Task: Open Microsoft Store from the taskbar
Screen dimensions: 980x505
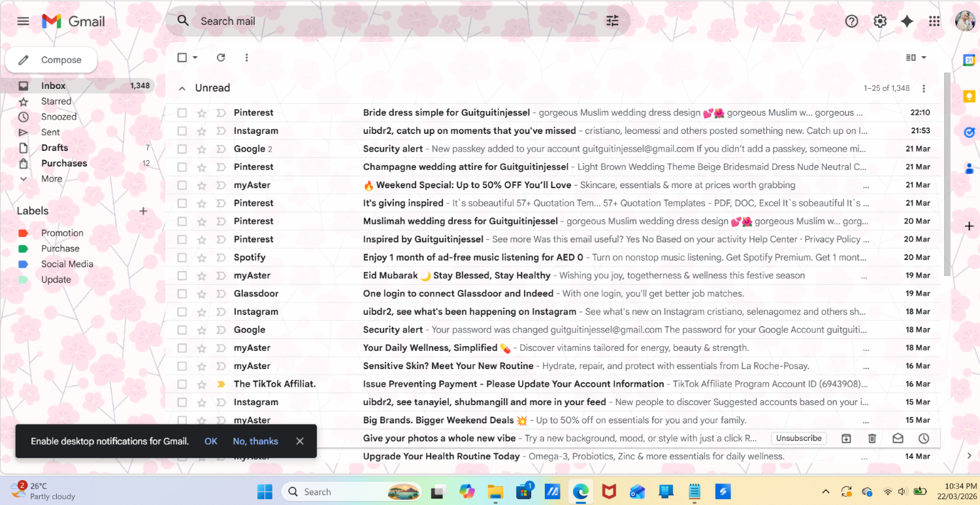Action: coord(524,491)
